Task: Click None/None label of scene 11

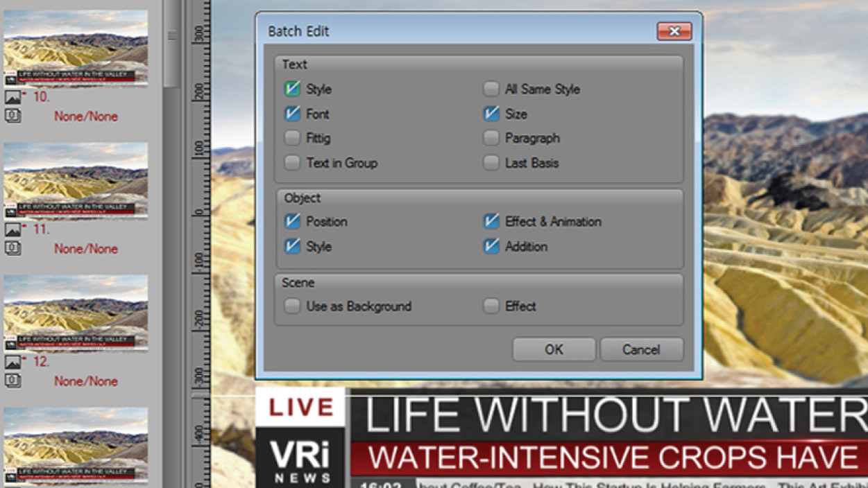Action: [x=86, y=249]
